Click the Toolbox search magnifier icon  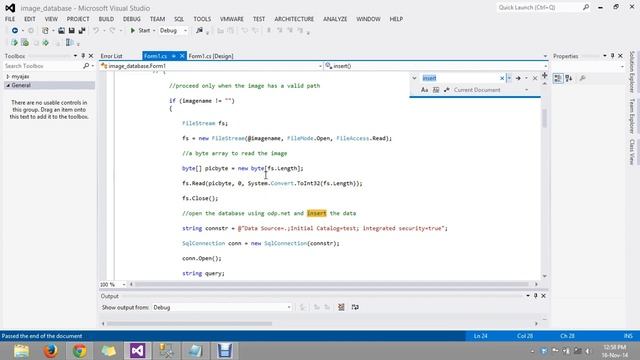coord(86,66)
